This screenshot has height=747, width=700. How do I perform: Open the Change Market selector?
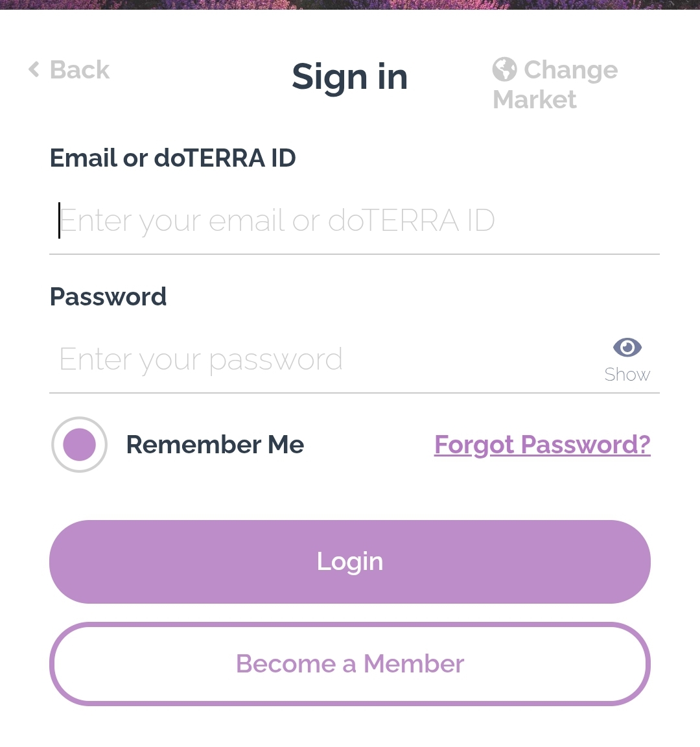pos(570,70)
